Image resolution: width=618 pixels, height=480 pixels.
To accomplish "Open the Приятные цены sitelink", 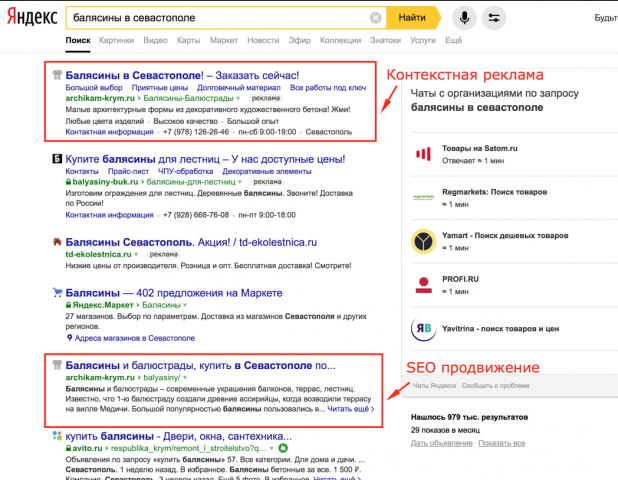I will coord(160,87).
